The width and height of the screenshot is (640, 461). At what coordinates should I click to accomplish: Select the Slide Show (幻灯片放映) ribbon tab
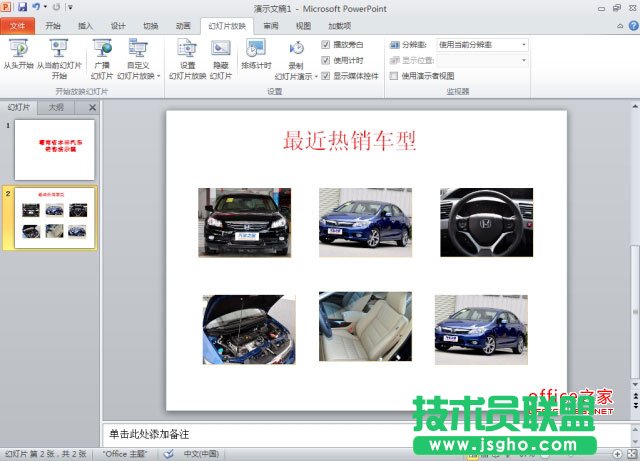pyautogui.click(x=227, y=26)
